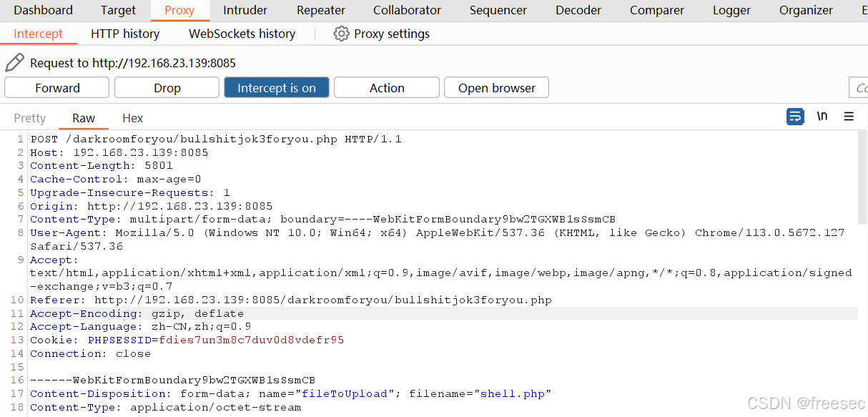Click the Open browser button
868x417 pixels.
coord(497,88)
